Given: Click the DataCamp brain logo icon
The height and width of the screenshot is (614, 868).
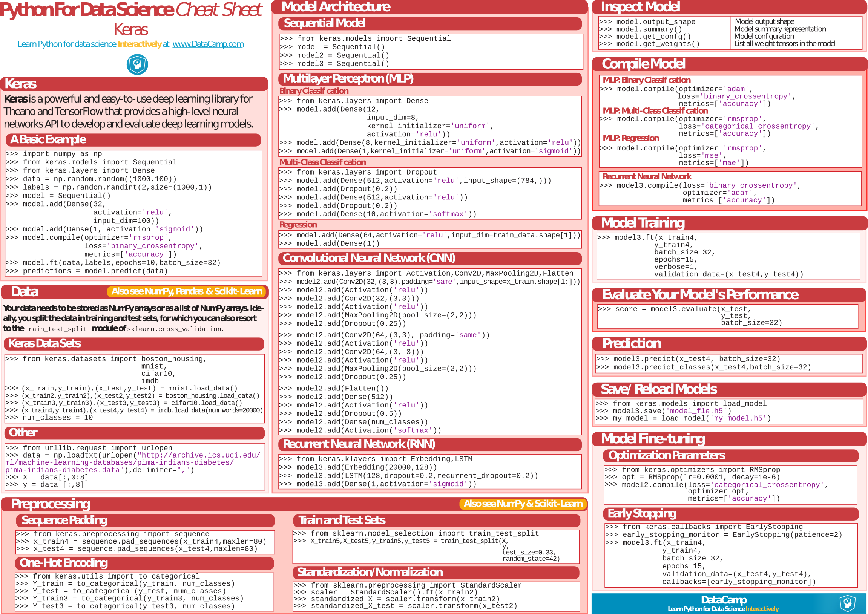Looking at the screenshot, I should click(x=137, y=64).
